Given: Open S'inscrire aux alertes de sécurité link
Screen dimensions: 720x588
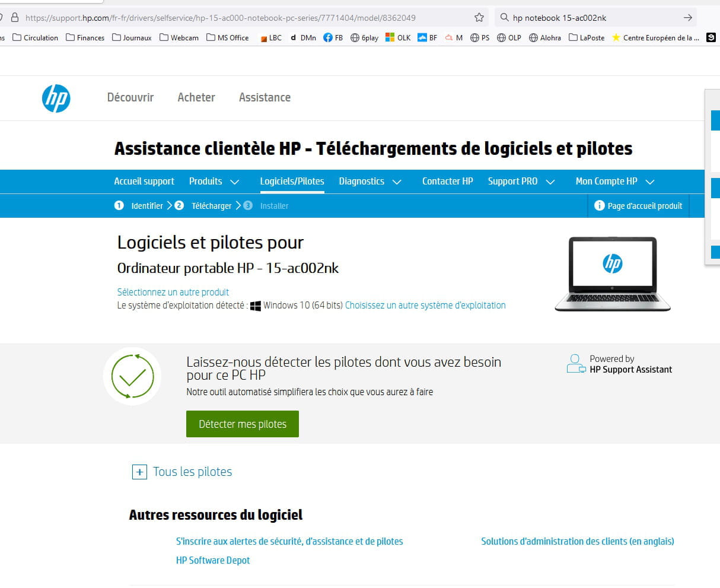Looking at the screenshot, I should point(289,541).
